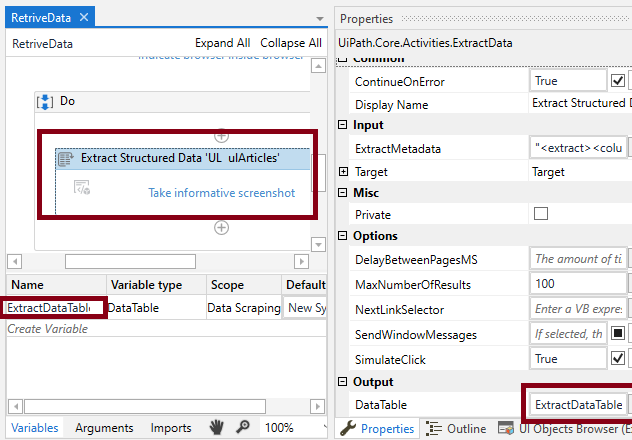Click the Outline list icon

(x=434, y=428)
